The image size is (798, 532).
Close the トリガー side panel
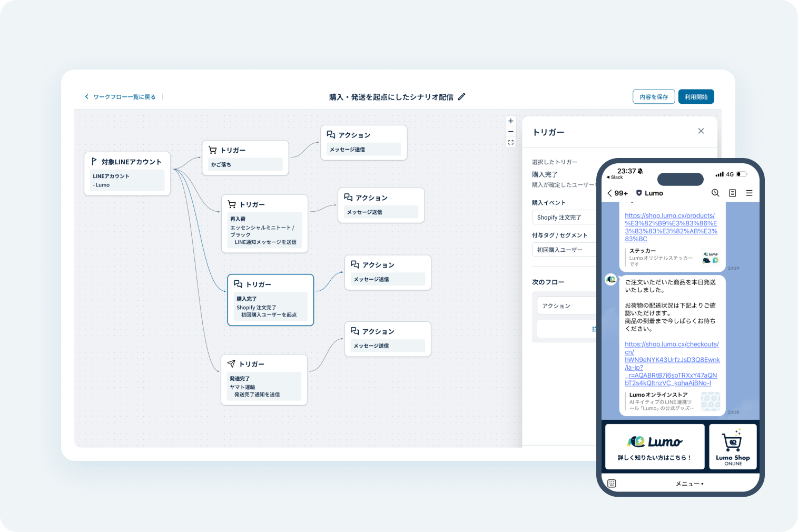pyautogui.click(x=701, y=131)
